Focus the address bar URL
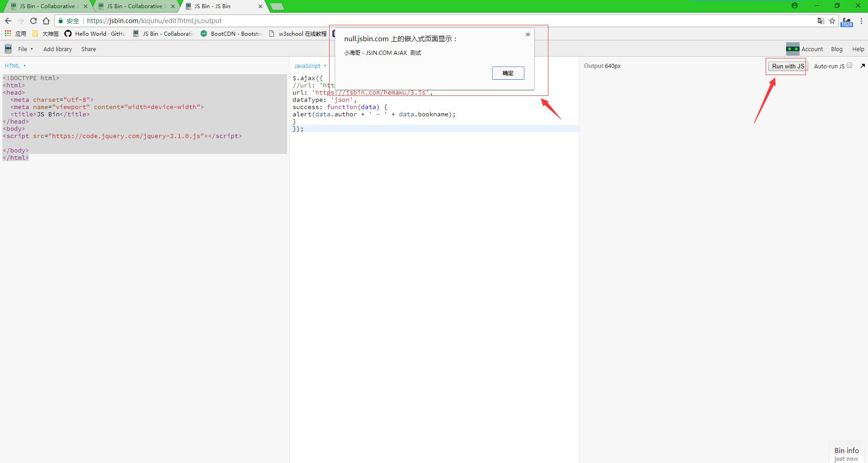Image resolution: width=868 pixels, height=463 pixels. [x=154, y=21]
